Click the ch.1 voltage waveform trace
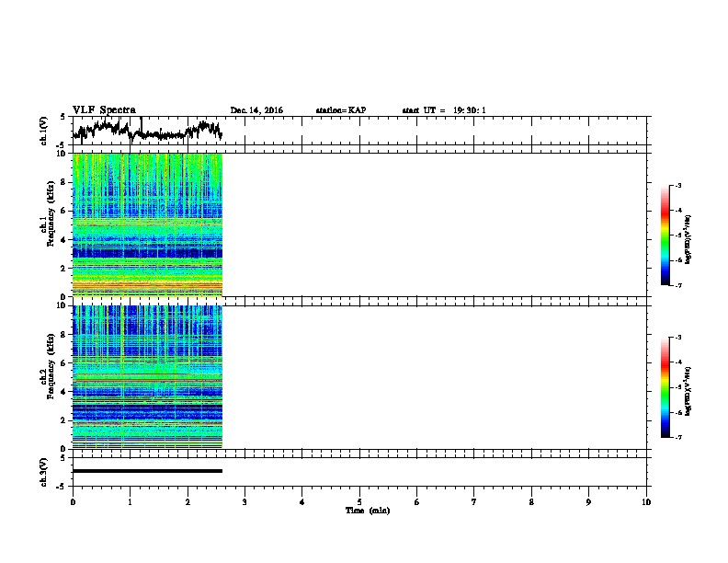This screenshot has height=563, width=728. (147, 131)
